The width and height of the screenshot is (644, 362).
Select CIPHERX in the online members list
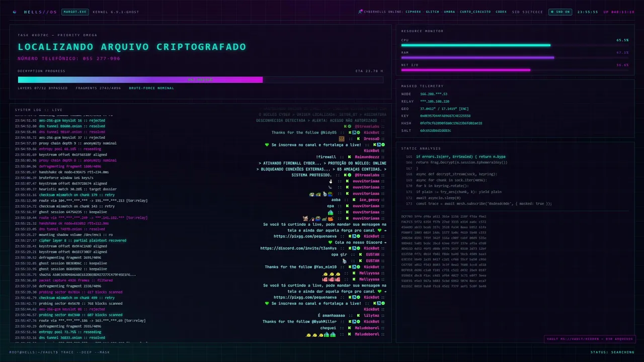413,12
